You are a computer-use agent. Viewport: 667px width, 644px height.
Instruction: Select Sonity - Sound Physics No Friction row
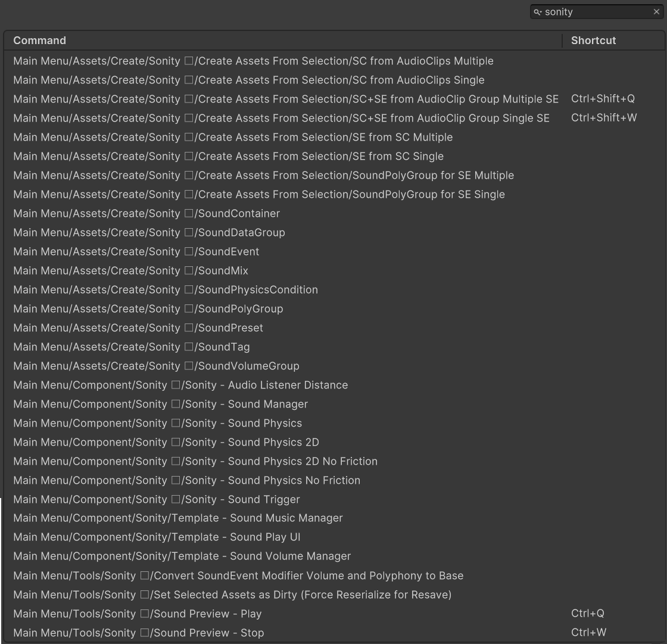[x=333, y=481]
